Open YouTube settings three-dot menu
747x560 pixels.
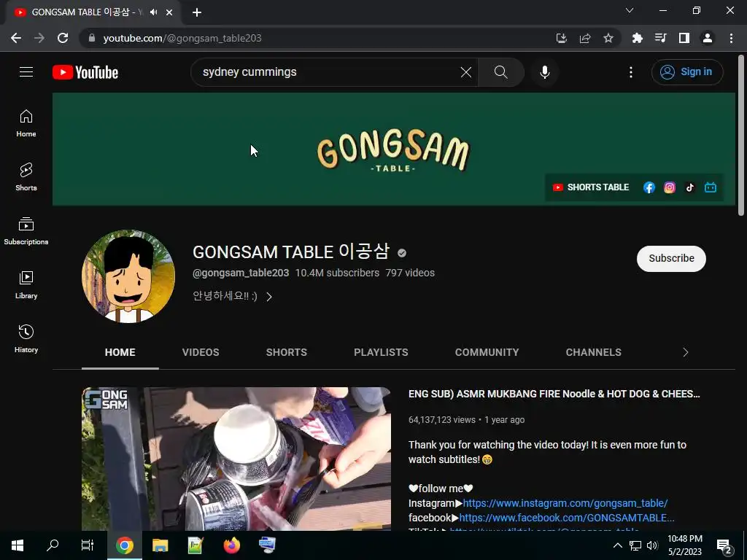631,72
